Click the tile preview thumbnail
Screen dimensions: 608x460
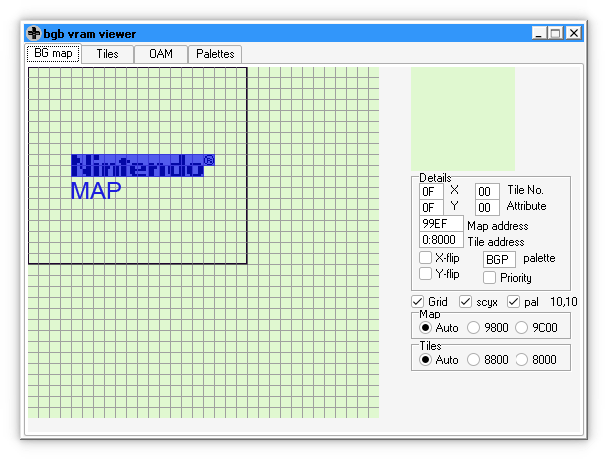[x=463, y=119]
